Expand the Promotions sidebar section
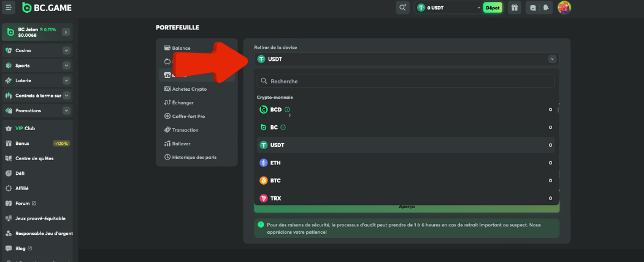The height and width of the screenshot is (262, 644). tap(66, 110)
